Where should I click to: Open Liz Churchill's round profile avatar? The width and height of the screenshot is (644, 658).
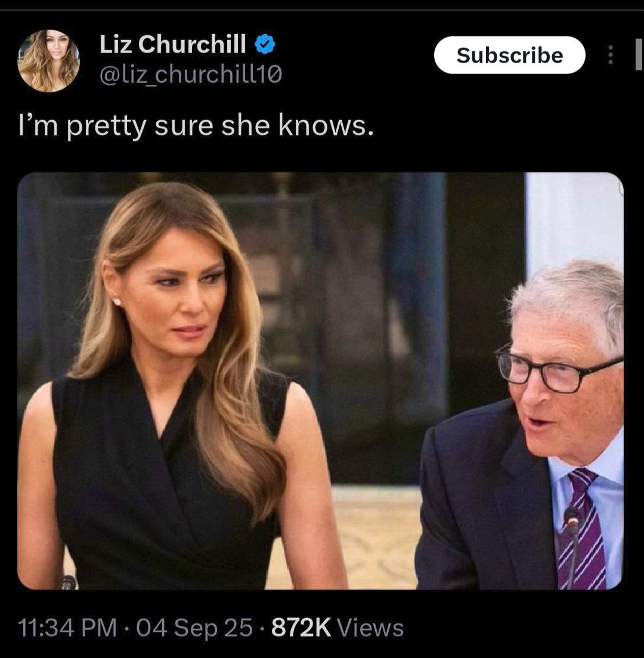point(48,60)
